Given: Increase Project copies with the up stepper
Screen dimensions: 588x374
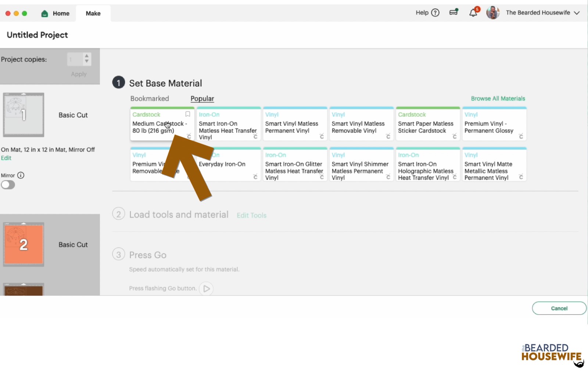Looking at the screenshot, I should (x=87, y=56).
